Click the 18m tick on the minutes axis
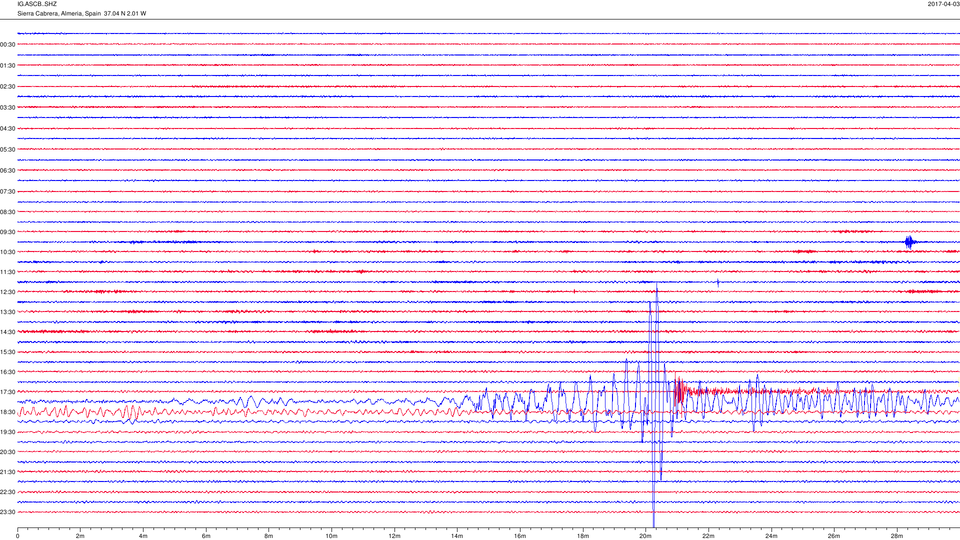 point(582,536)
